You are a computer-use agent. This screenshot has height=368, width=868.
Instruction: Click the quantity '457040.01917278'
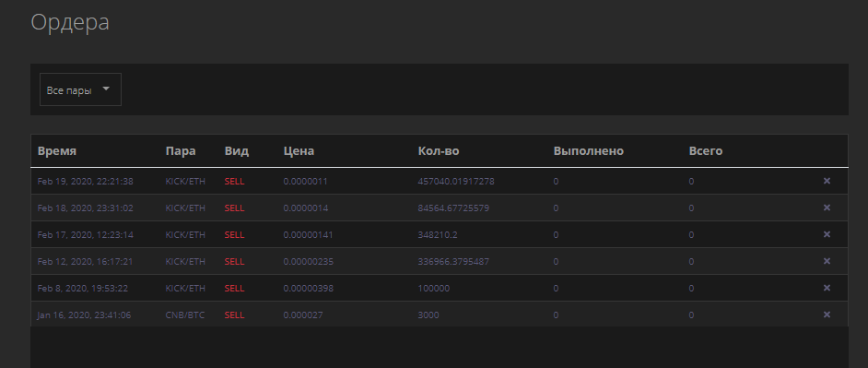456,181
